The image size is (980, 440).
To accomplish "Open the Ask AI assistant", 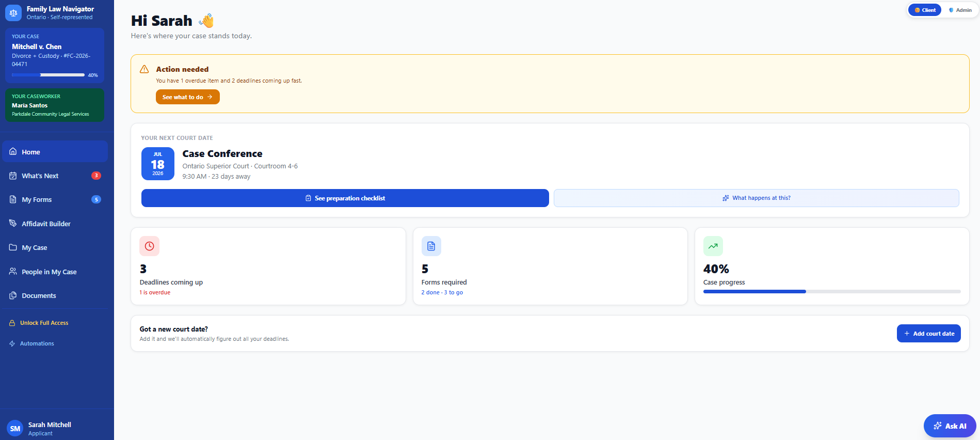I will [950, 426].
